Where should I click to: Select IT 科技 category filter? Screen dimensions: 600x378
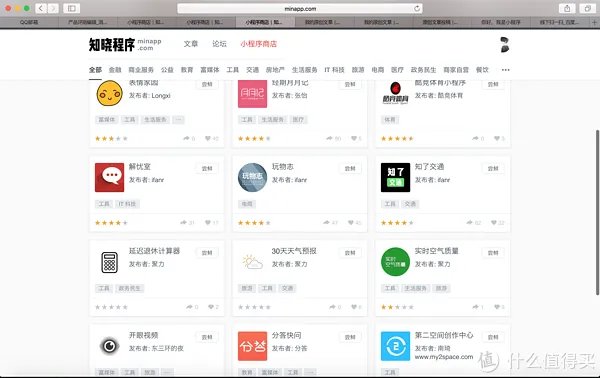(x=334, y=70)
